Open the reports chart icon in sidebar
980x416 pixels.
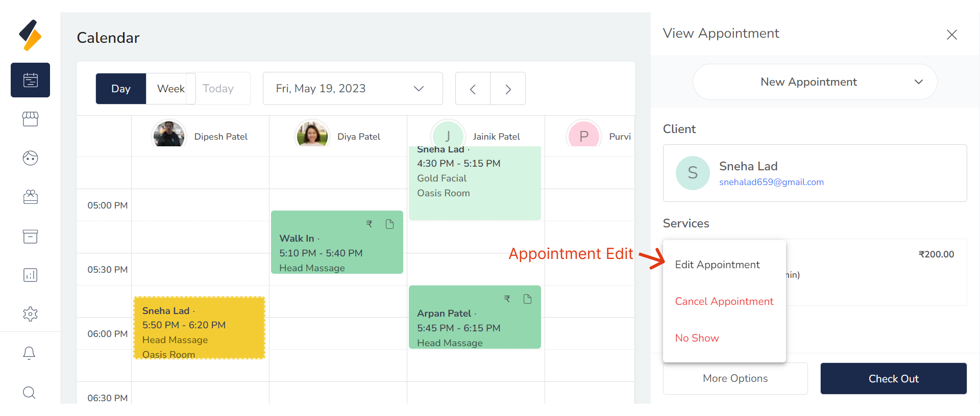pyautogui.click(x=30, y=275)
